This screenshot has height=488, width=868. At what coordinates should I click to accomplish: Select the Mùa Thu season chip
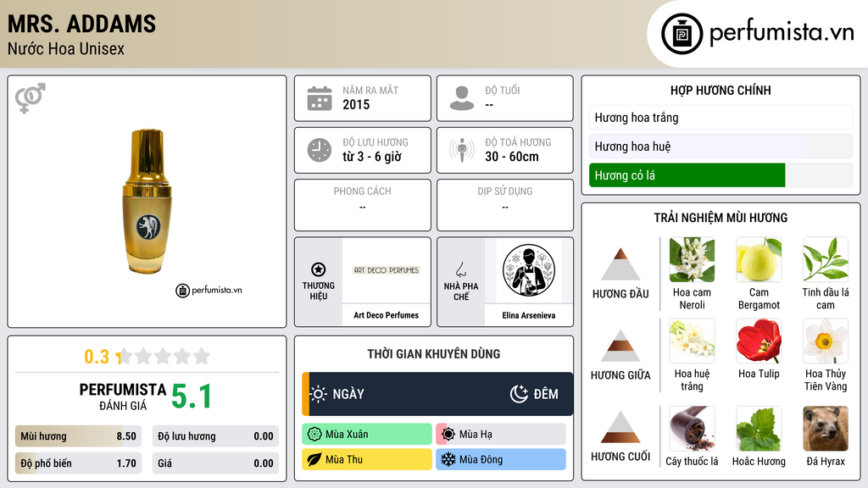367,459
